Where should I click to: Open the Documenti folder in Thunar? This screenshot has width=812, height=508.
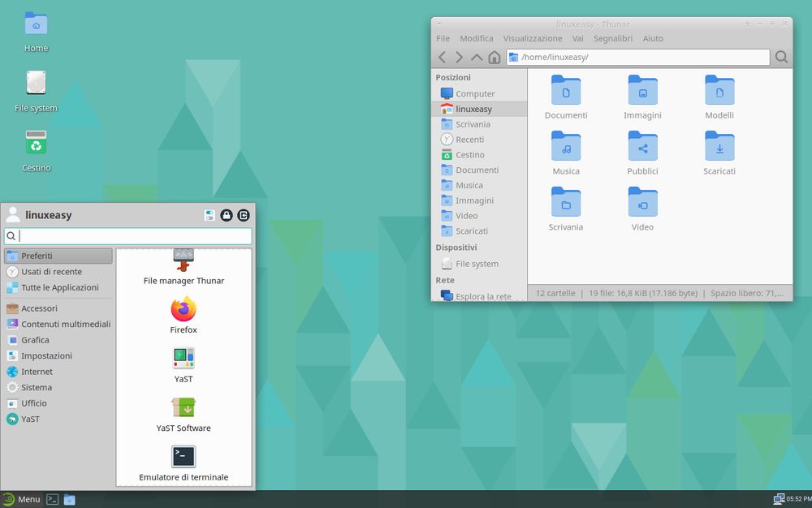[x=565, y=89]
